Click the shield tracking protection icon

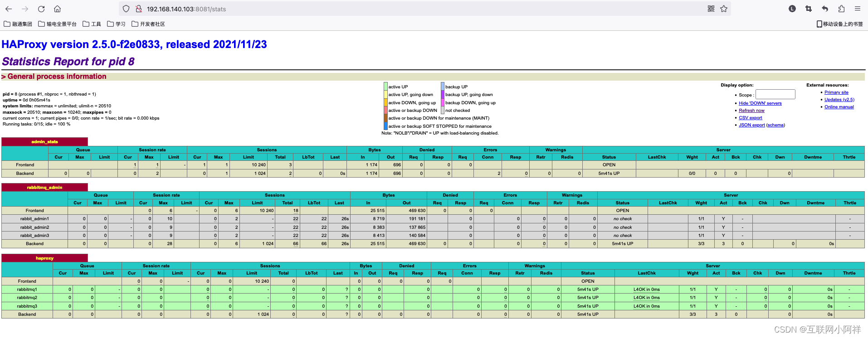(127, 9)
